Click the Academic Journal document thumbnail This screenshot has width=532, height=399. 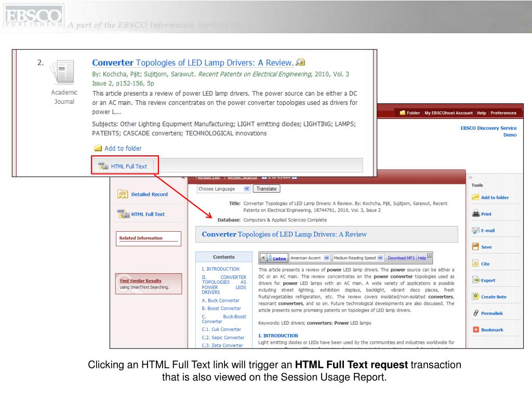point(63,72)
